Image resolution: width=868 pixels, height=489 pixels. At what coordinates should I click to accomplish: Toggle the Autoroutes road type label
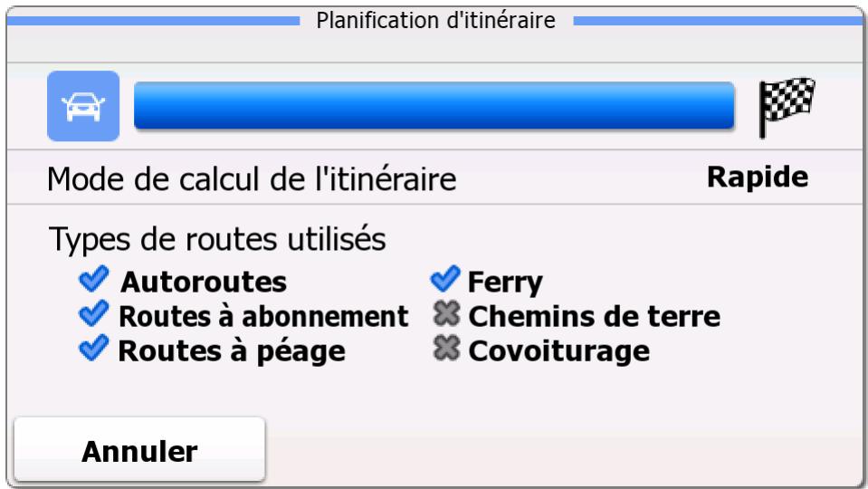[x=203, y=283]
